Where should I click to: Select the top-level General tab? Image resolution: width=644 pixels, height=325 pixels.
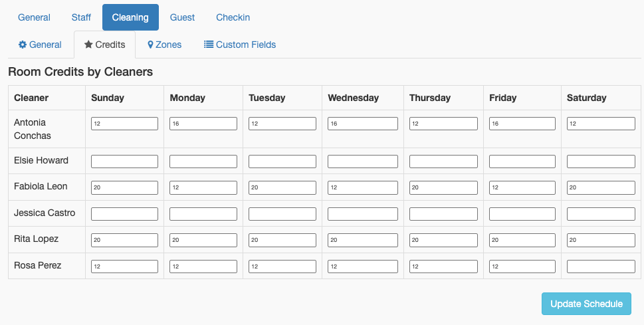[34, 17]
